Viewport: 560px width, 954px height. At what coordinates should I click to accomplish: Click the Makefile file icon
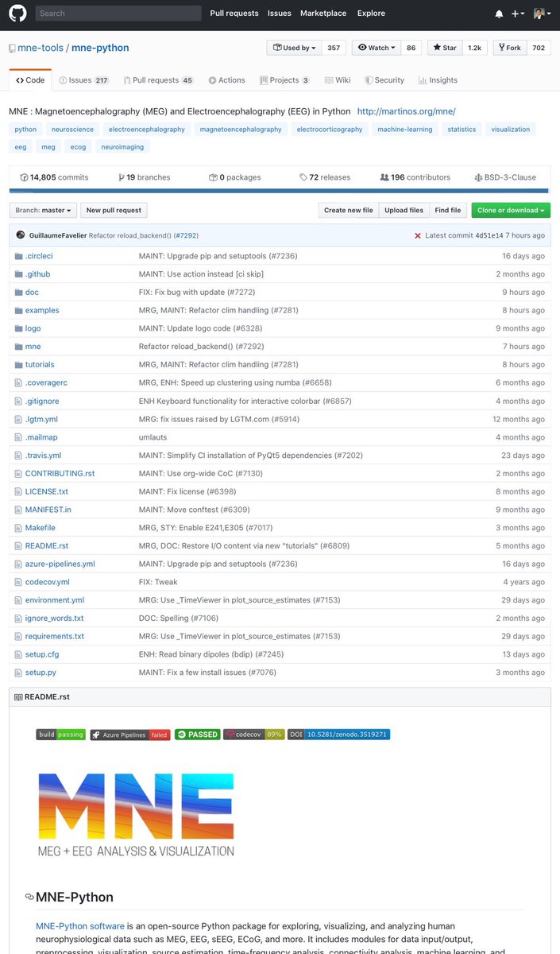pos(18,528)
